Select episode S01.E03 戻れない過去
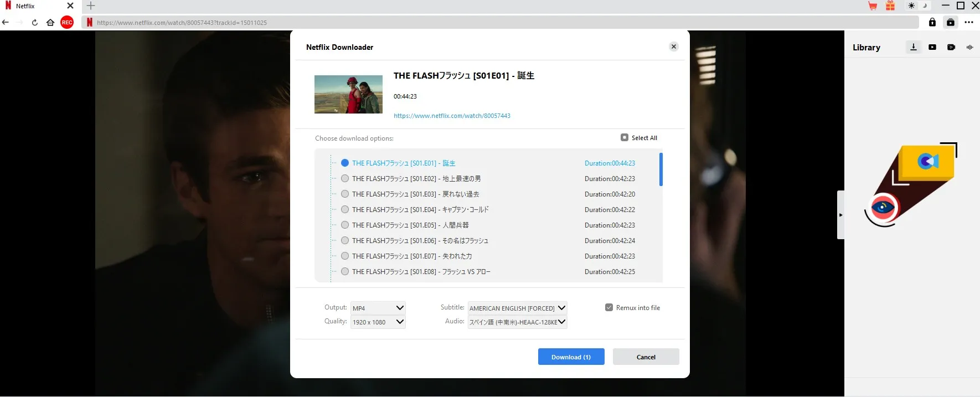The width and height of the screenshot is (980, 397). pos(345,194)
